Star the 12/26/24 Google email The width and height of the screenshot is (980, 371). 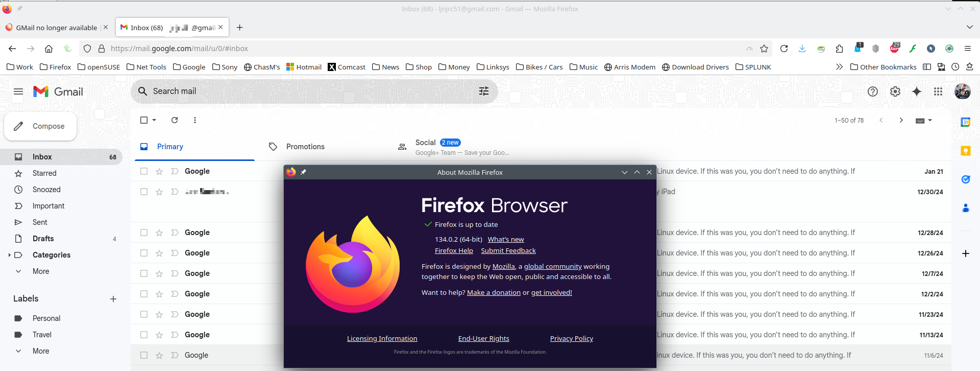159,253
